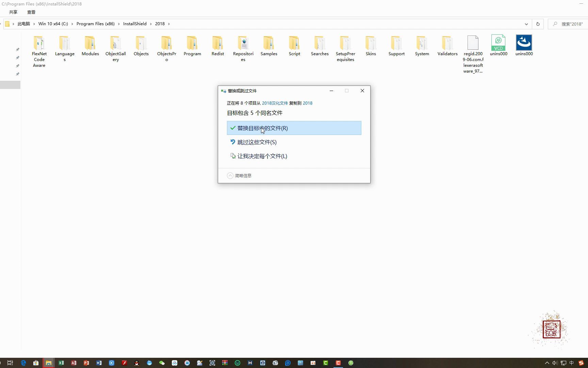This screenshot has height=368, width=588.
Task: Close the 替换或跳过文件 dialog
Action: coord(362,91)
